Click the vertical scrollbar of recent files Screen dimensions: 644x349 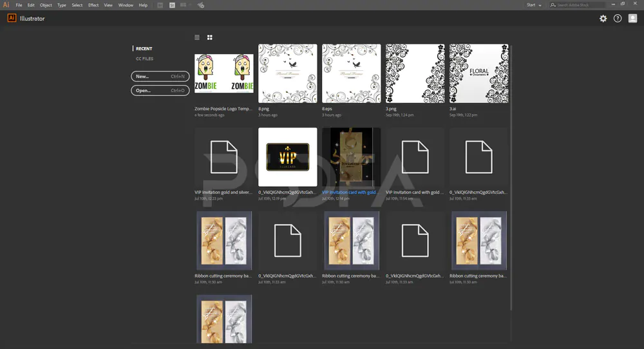point(511,177)
